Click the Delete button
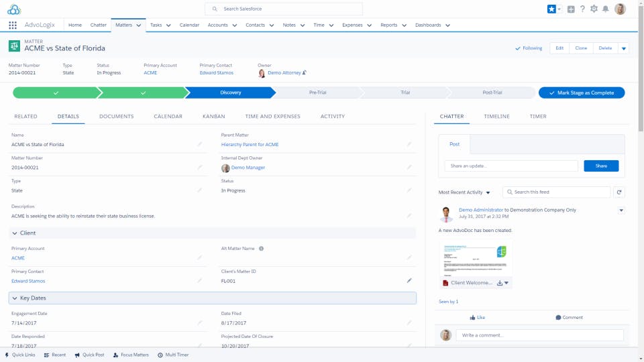644x362 pixels. (605, 48)
